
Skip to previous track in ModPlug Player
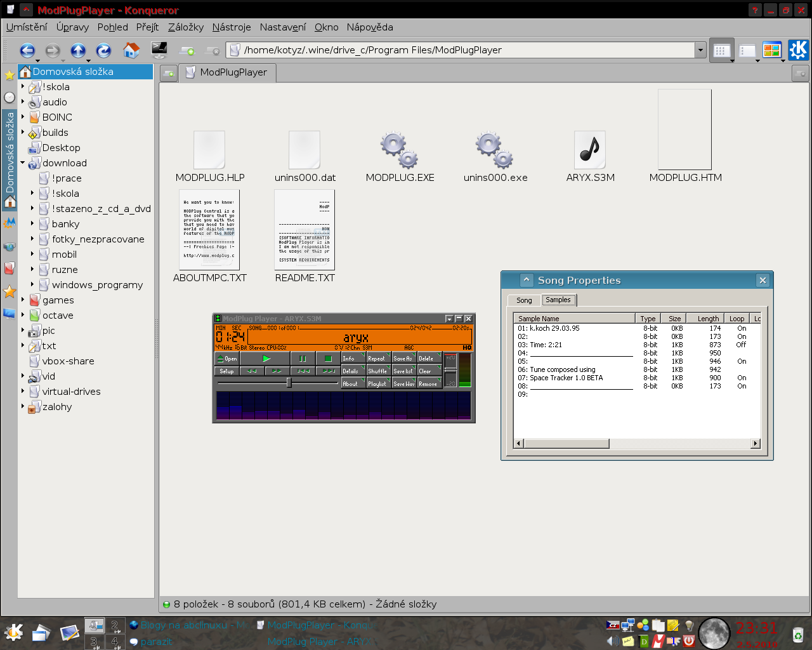click(303, 371)
